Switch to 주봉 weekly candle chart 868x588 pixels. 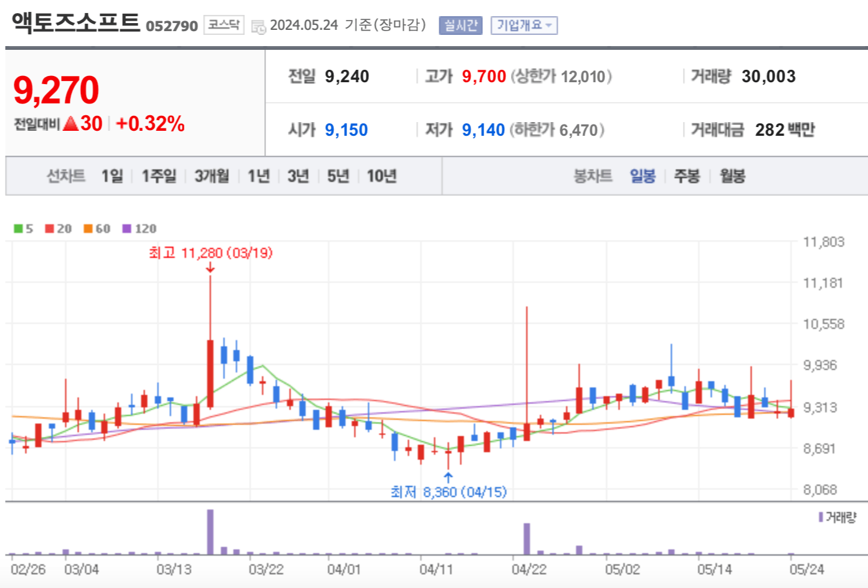click(x=687, y=176)
